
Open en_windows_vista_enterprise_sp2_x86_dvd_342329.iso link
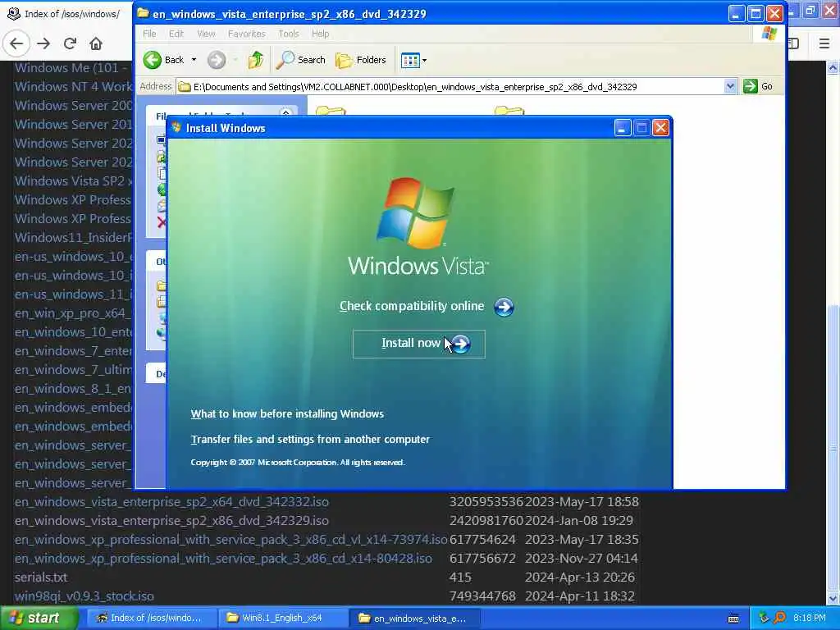(x=172, y=521)
